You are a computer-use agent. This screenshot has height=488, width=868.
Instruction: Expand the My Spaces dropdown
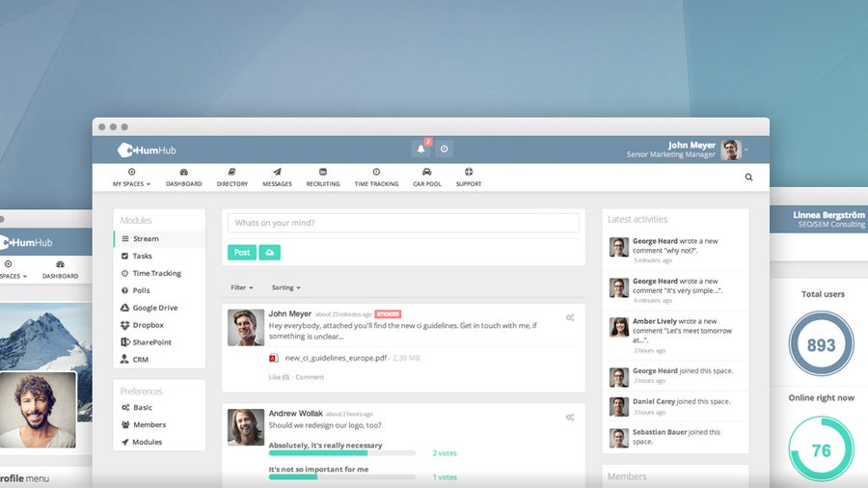tap(131, 177)
